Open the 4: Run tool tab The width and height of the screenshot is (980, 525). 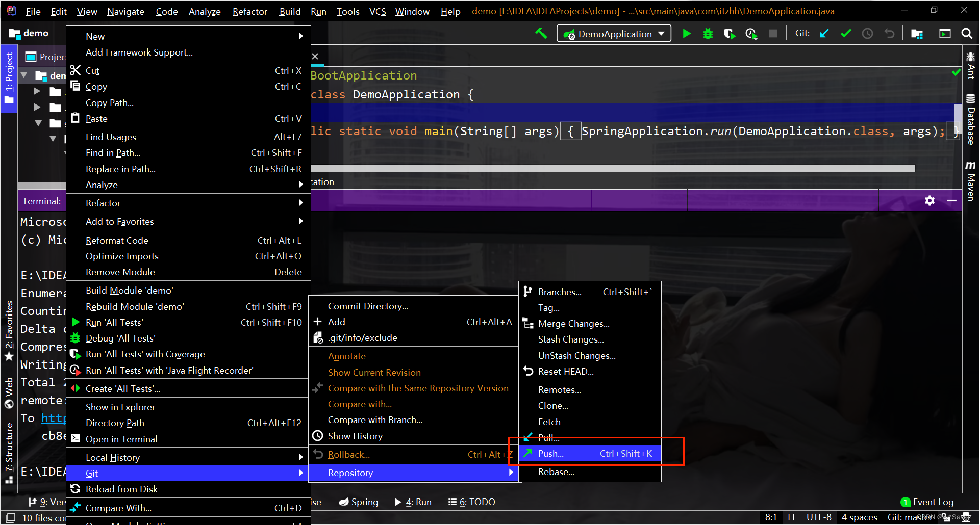coord(413,502)
